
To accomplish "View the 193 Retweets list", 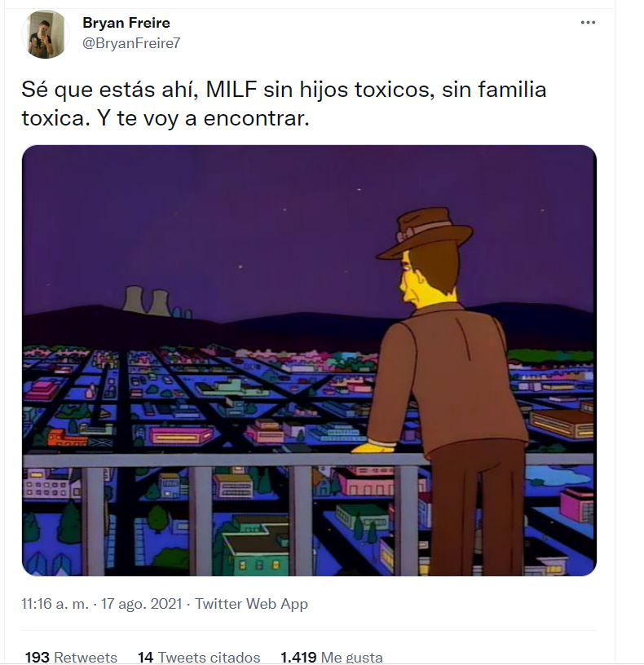I will [71, 657].
